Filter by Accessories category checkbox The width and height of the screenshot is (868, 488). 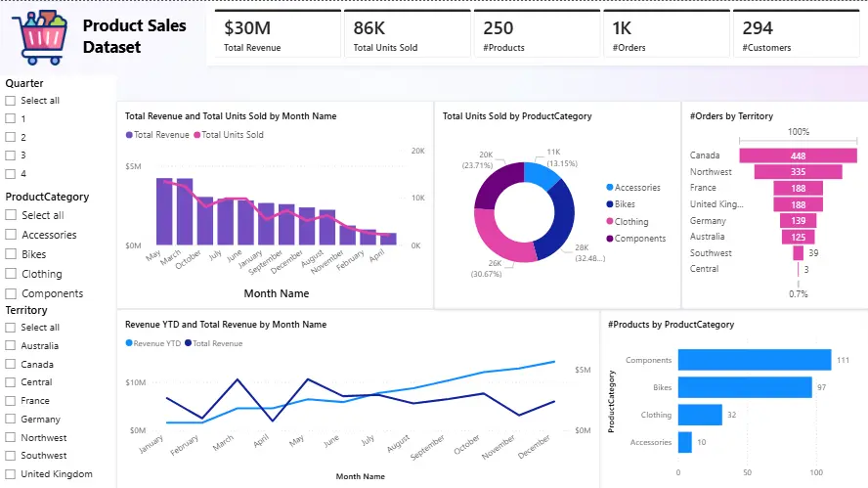tap(11, 235)
